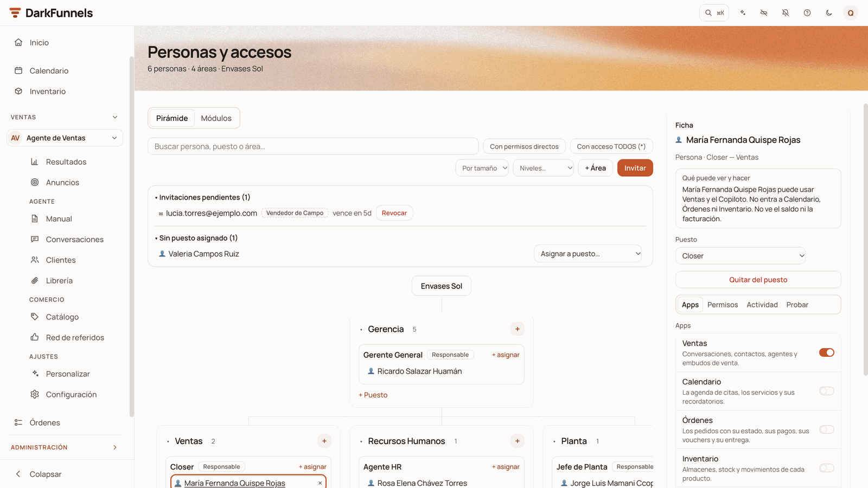The height and width of the screenshot is (488, 868).
Task: Open the 'Niveles...' dropdown
Action: tap(543, 168)
